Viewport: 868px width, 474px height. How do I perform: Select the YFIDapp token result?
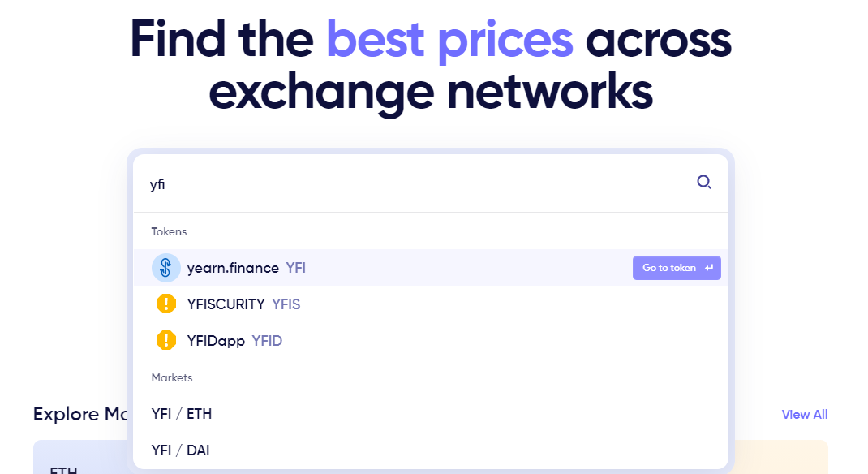click(x=431, y=341)
